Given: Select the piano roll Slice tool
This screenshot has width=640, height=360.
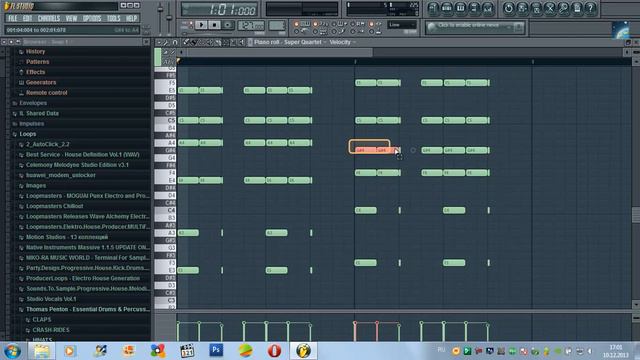Looking at the screenshot, I should 218,42.
